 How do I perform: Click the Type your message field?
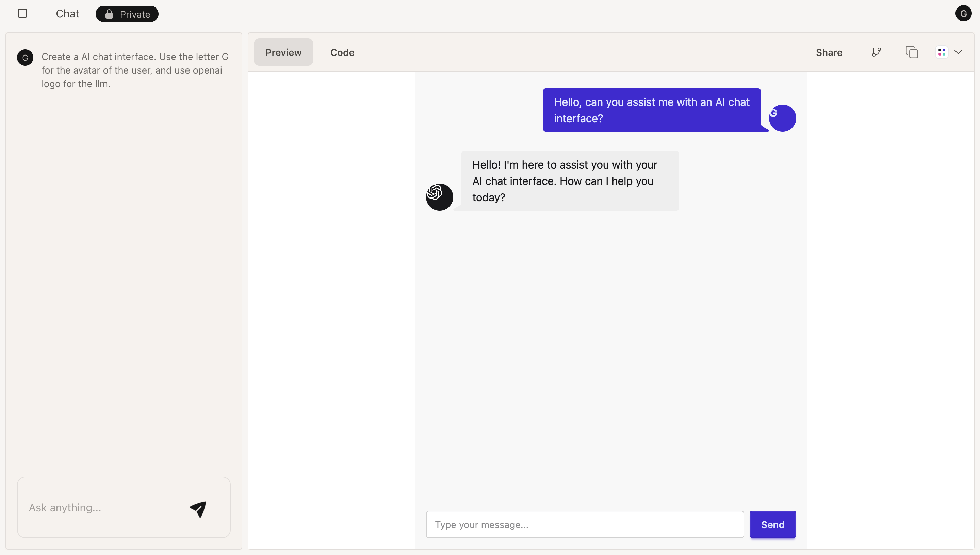pyautogui.click(x=585, y=524)
